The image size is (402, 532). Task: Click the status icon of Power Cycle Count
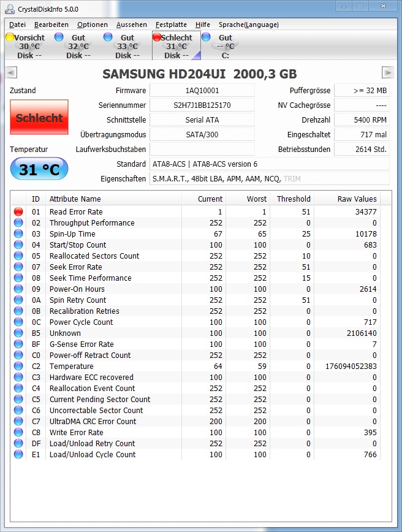(18, 322)
